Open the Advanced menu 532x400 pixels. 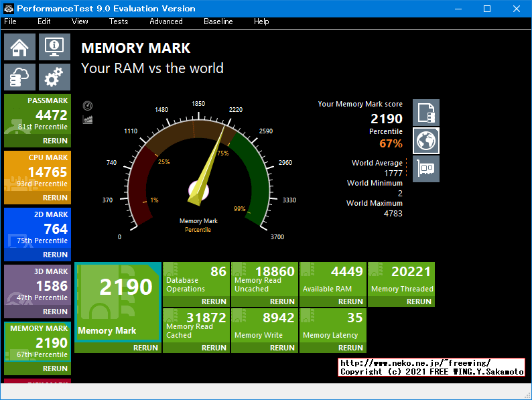tap(165, 21)
